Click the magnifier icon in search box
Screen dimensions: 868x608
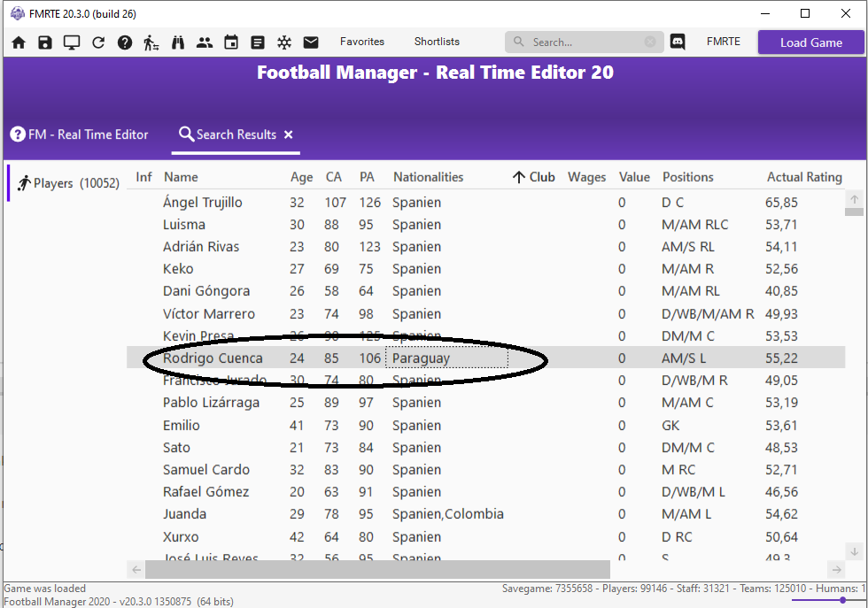519,42
